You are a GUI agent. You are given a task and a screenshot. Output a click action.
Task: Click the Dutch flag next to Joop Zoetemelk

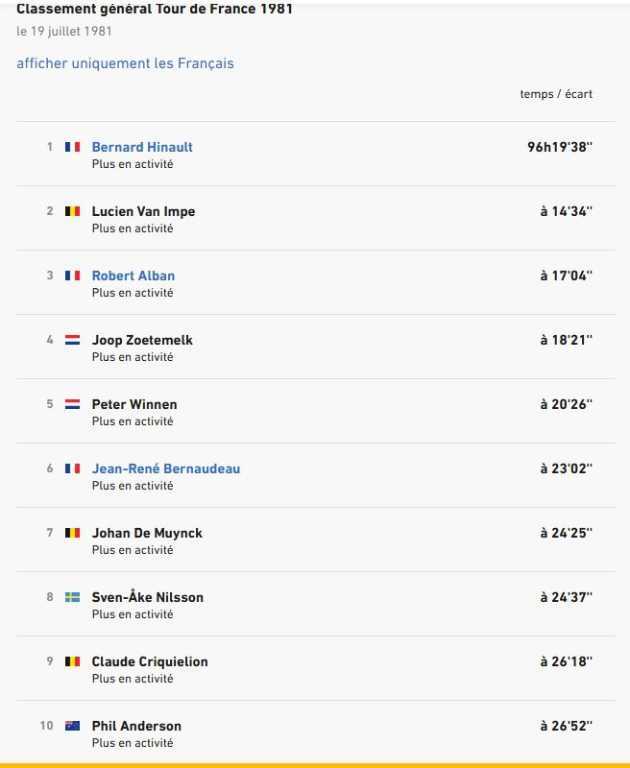point(72,340)
